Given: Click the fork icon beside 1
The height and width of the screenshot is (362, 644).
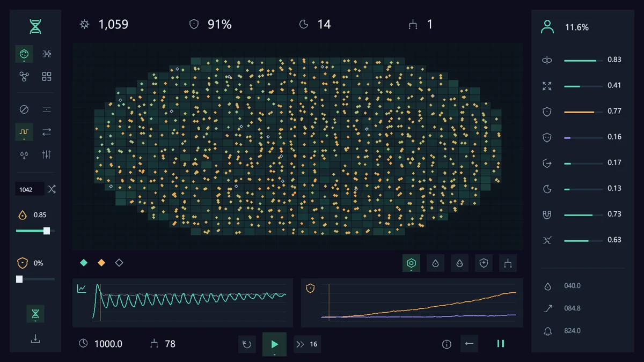Looking at the screenshot, I should (x=413, y=24).
